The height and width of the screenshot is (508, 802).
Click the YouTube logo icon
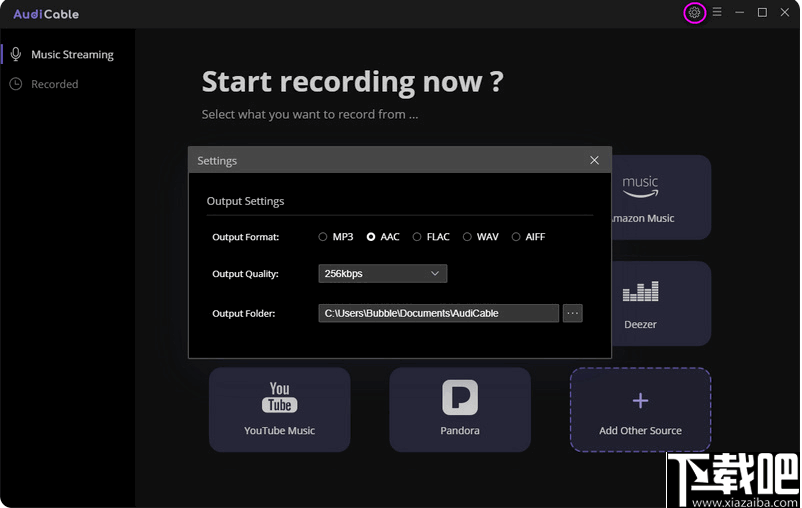tap(279, 397)
